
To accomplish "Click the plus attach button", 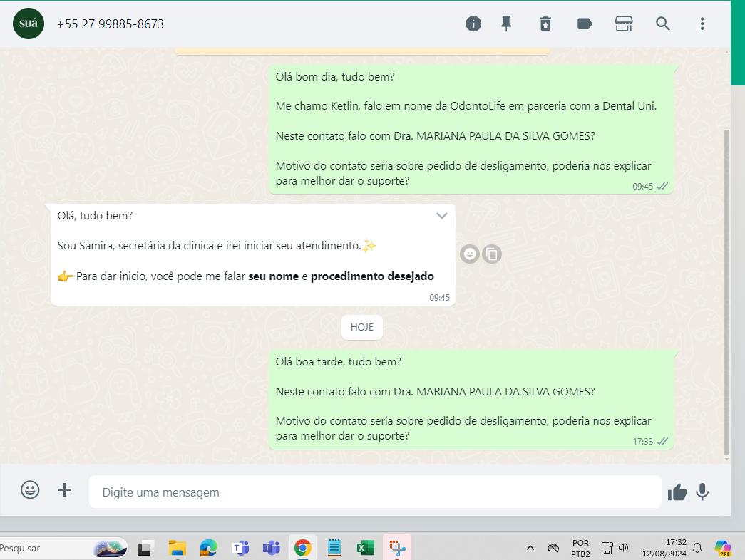I will tap(65, 490).
